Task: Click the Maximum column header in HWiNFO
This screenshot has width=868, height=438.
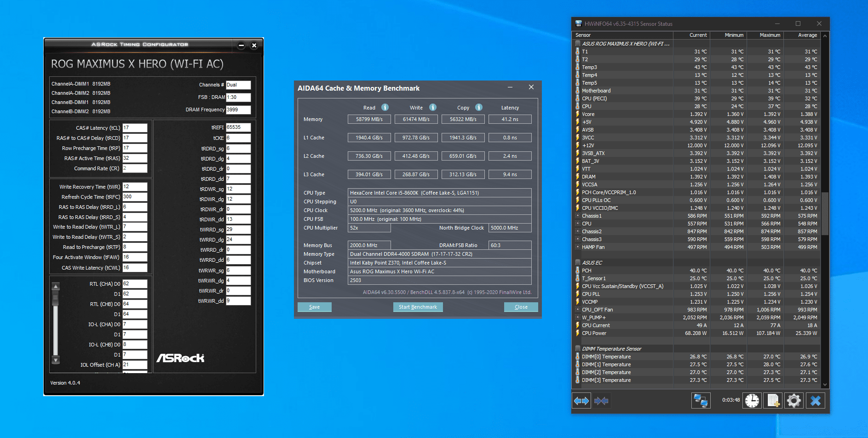Action: point(765,35)
